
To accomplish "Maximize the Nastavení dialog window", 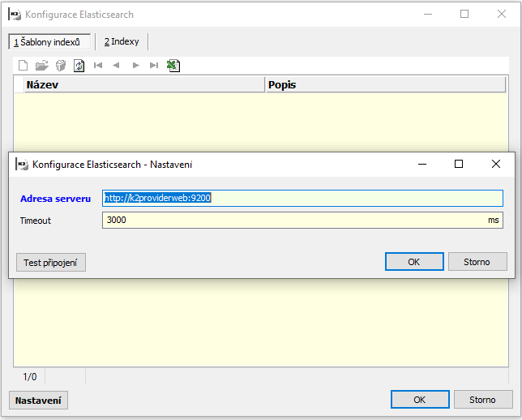I will (459, 164).
